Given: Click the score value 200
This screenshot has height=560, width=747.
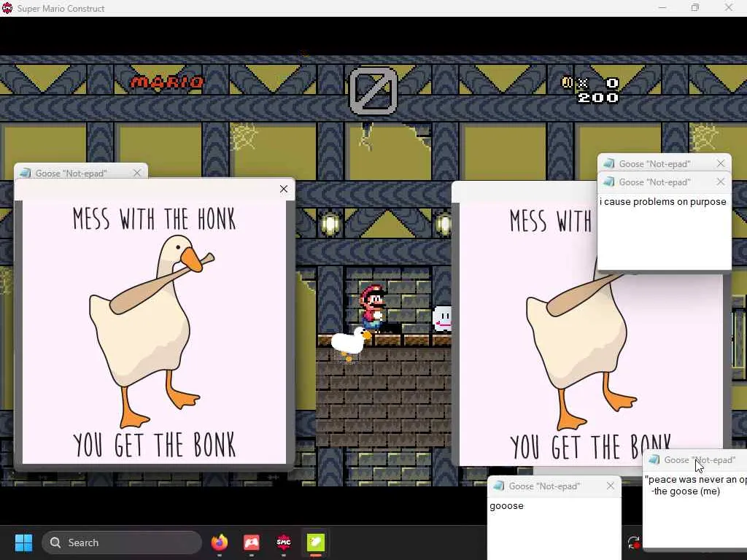Looking at the screenshot, I should pyautogui.click(x=598, y=98).
